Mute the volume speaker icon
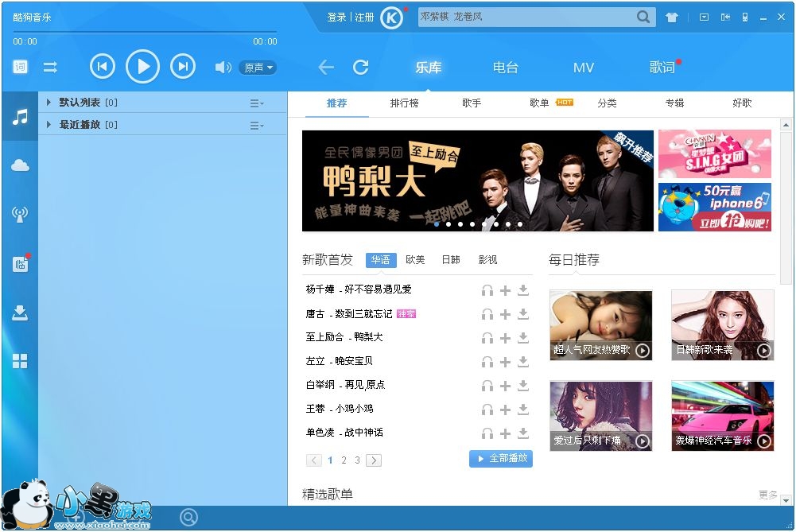Viewport: 796px width, 532px height. point(223,67)
